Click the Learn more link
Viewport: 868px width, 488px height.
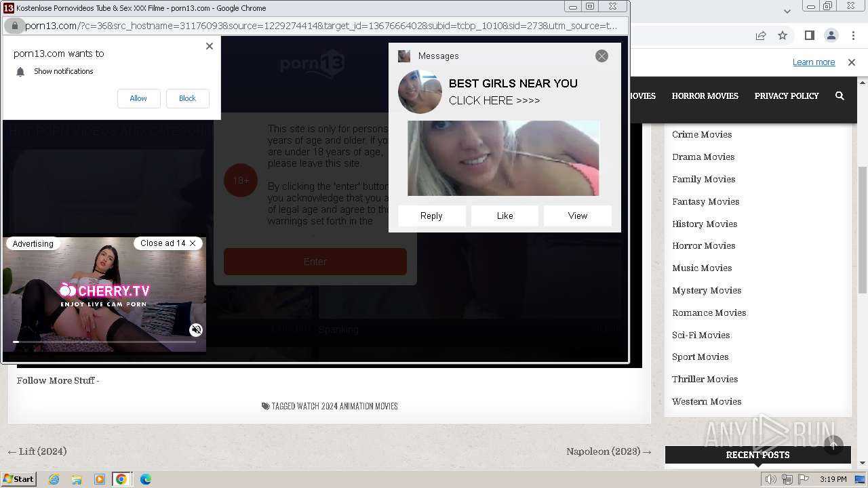click(814, 62)
